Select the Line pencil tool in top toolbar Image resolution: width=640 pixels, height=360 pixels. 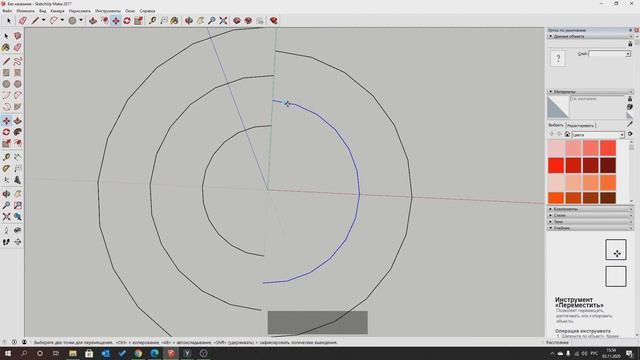[36, 20]
